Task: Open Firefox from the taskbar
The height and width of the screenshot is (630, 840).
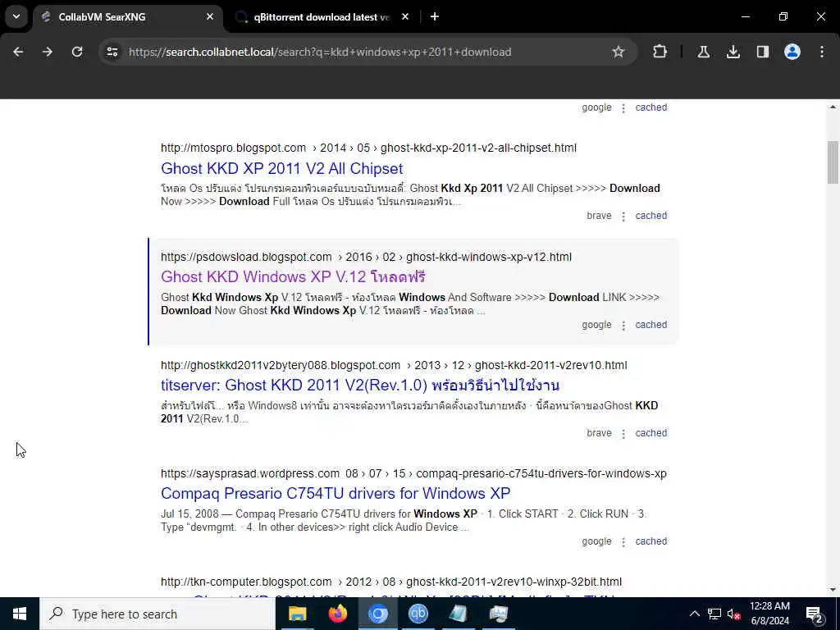Action: click(337, 614)
